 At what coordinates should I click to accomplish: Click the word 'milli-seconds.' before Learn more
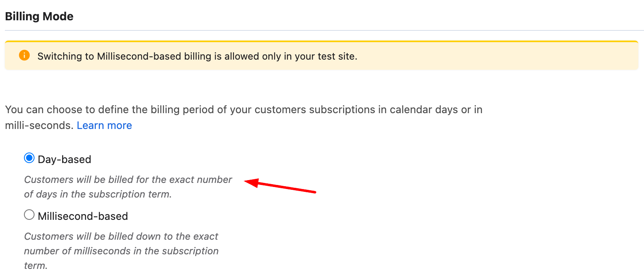click(39, 125)
